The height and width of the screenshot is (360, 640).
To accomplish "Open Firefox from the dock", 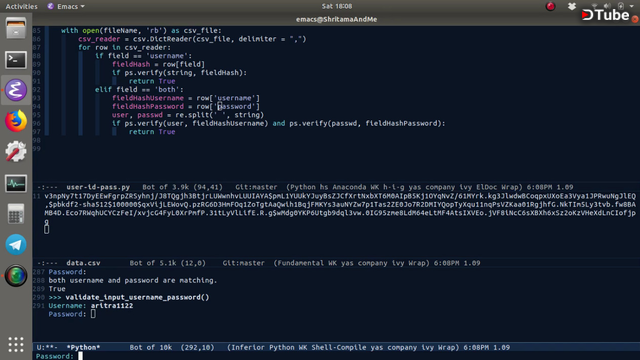I will pyautogui.click(x=16, y=121).
